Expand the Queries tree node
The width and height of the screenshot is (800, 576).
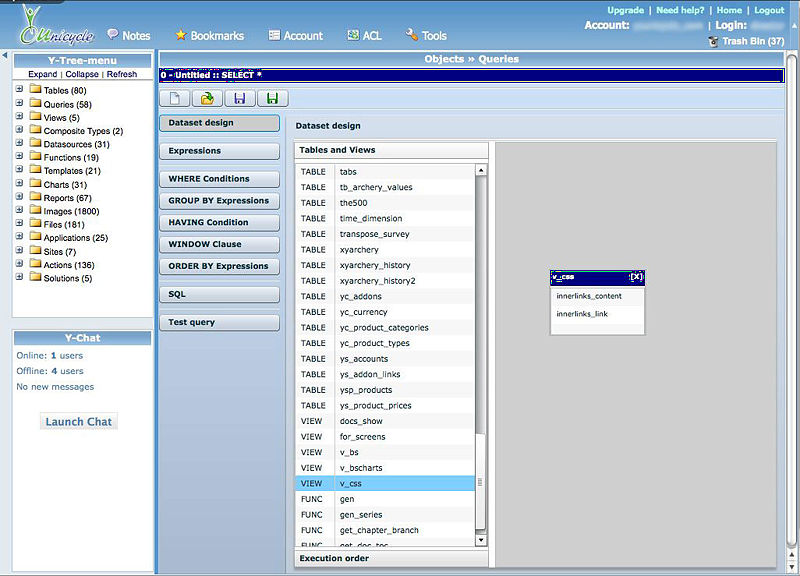(x=20, y=104)
